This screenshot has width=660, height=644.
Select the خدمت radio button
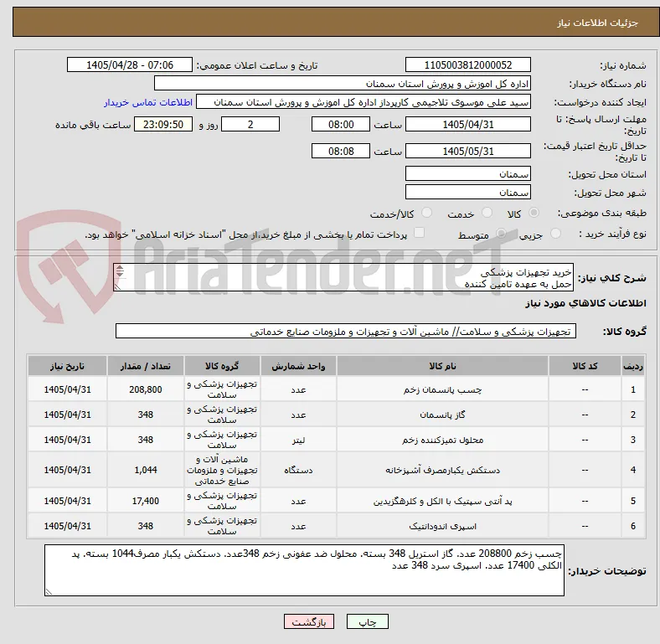click(487, 213)
